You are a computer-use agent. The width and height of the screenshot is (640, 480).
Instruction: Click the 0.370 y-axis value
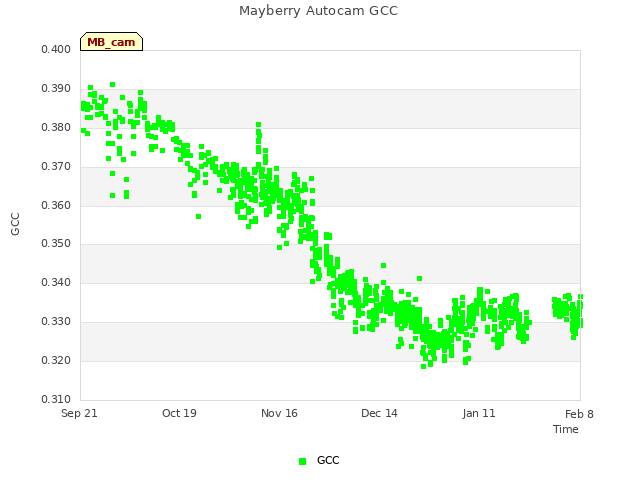pyautogui.click(x=56, y=167)
